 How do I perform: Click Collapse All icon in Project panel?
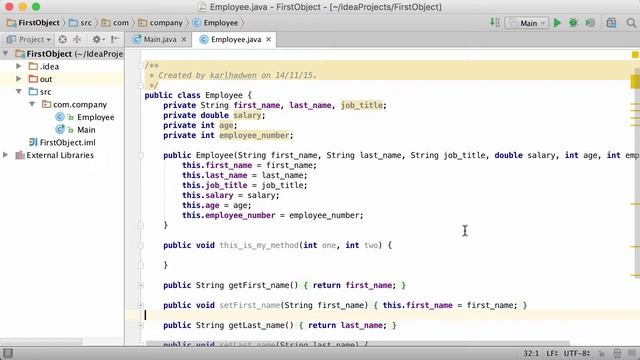click(77, 40)
